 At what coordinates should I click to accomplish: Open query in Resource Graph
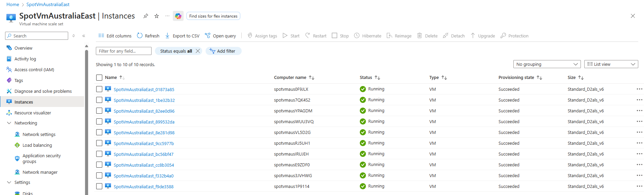point(220,36)
